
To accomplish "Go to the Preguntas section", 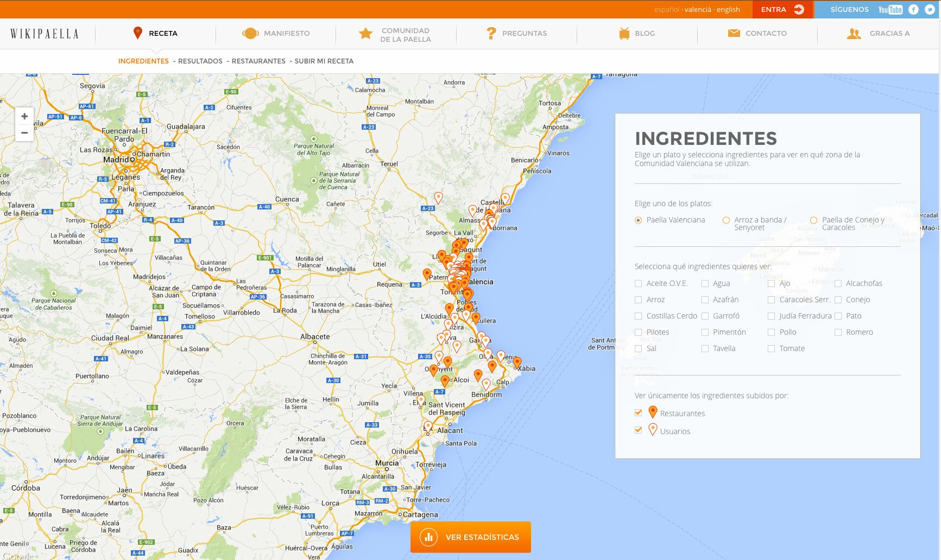I will point(516,34).
